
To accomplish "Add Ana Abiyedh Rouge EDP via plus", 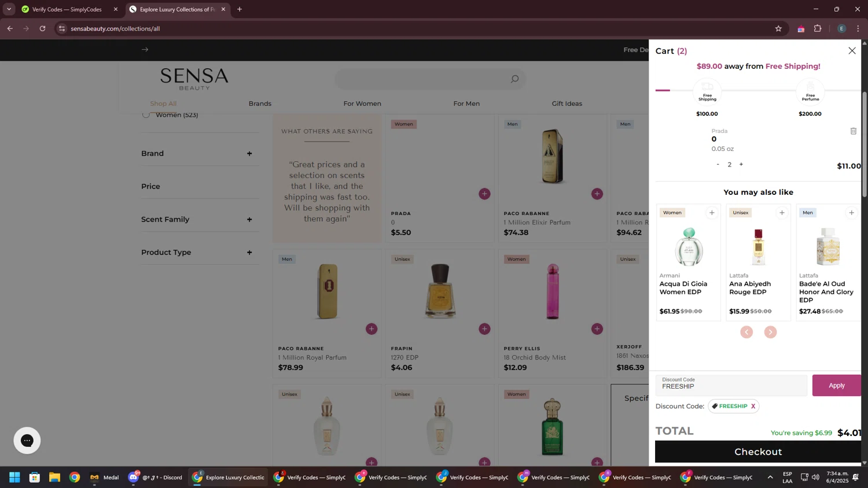I will [x=782, y=213].
